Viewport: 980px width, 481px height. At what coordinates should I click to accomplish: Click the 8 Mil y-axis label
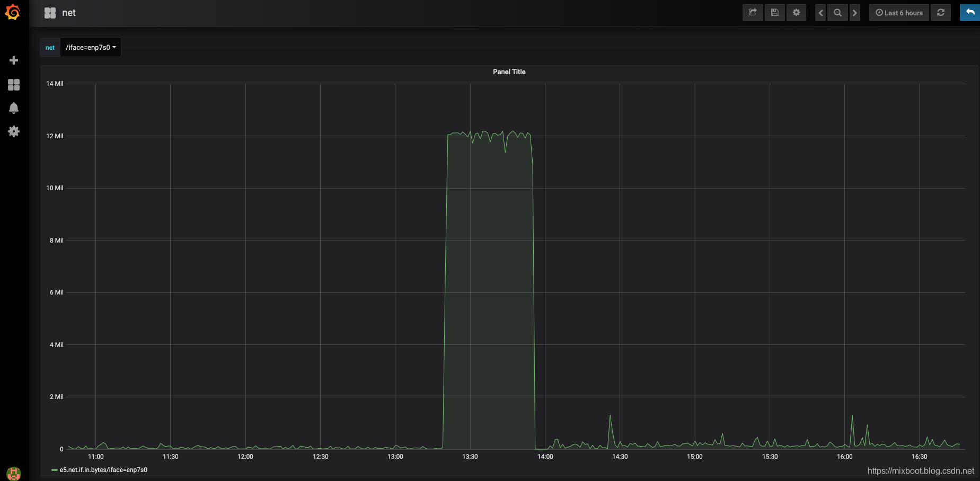point(56,240)
